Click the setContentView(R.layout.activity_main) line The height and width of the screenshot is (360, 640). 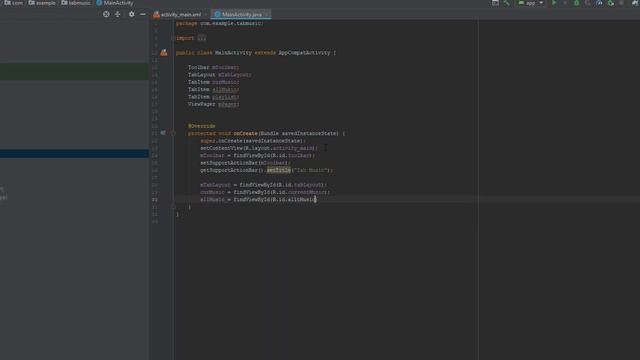coord(259,148)
